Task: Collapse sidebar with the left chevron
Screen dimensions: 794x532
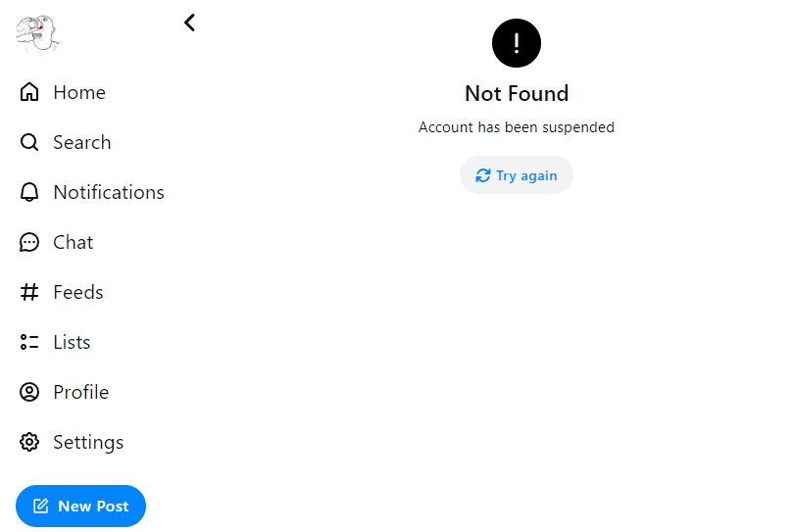Action: click(x=190, y=23)
